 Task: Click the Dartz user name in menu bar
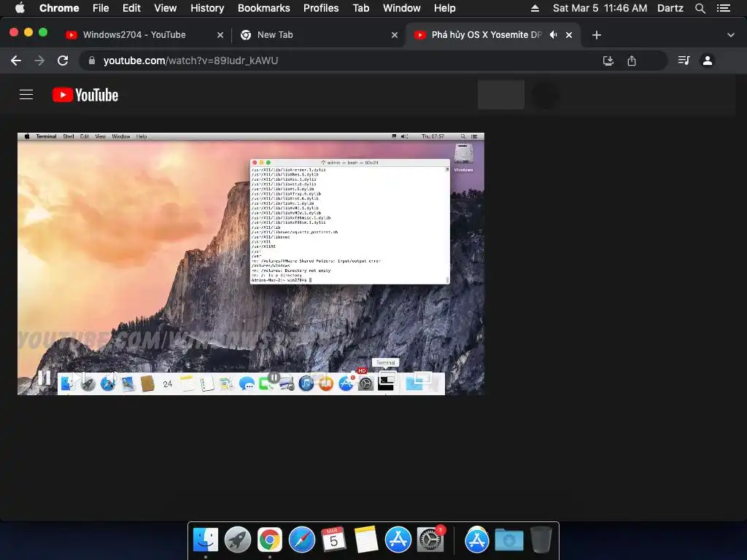coord(670,8)
